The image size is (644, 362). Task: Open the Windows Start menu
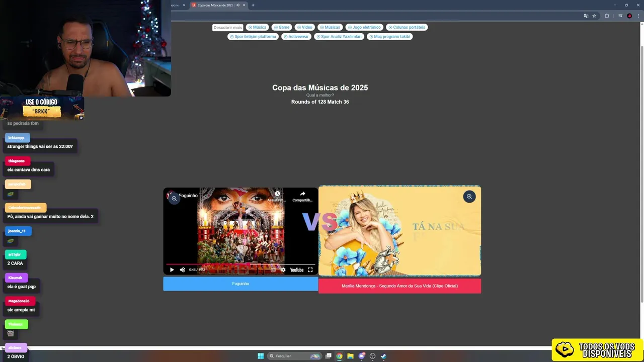click(261, 356)
